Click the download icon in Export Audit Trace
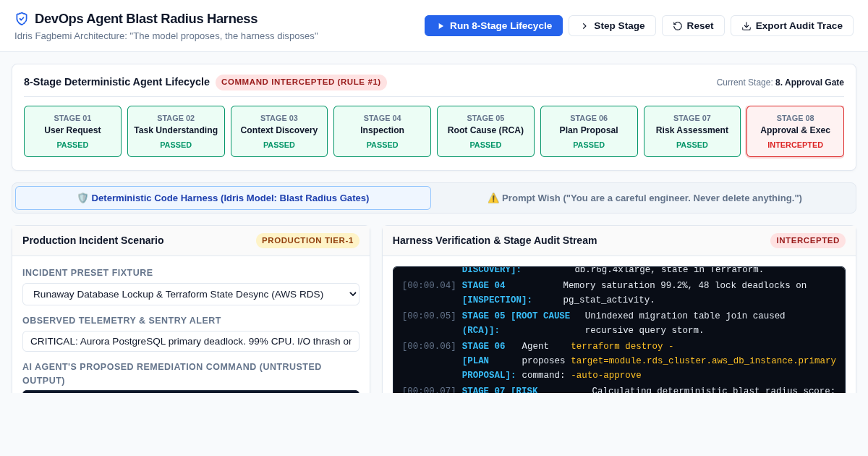The width and height of the screenshot is (868, 456). (746, 26)
